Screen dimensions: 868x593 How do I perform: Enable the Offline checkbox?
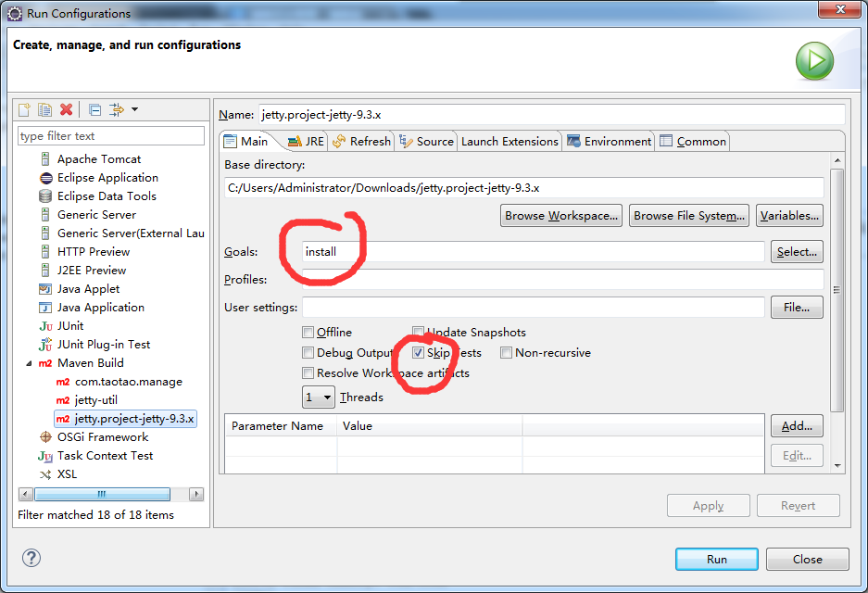click(x=308, y=333)
